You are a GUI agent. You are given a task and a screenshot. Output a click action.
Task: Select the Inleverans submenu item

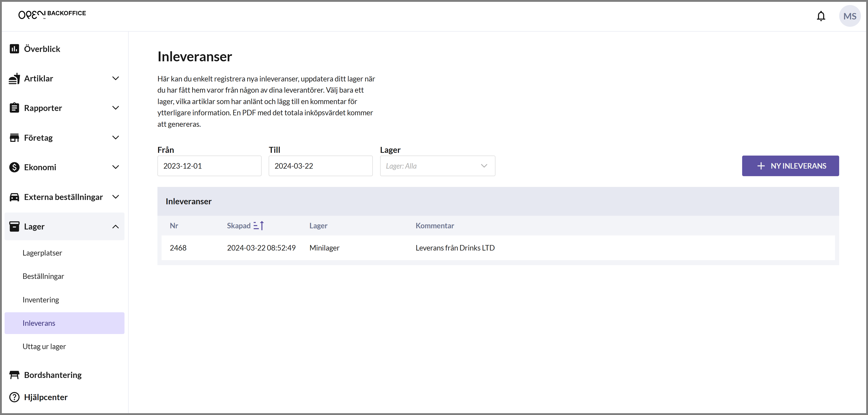[x=64, y=323]
